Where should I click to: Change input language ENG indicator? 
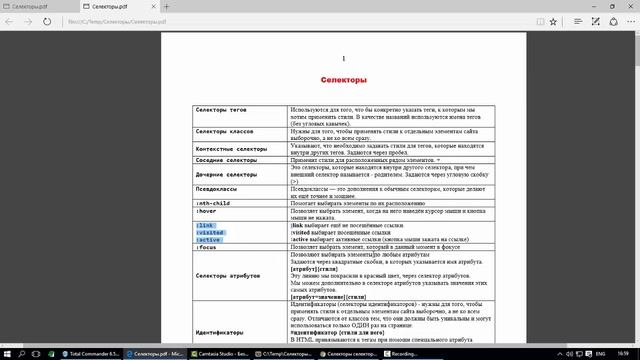(600, 354)
